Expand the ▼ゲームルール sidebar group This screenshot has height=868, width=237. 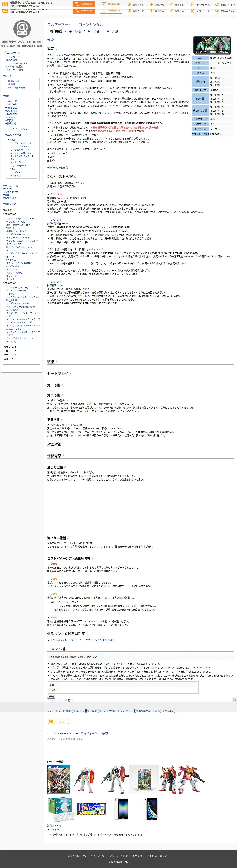coord(11,186)
